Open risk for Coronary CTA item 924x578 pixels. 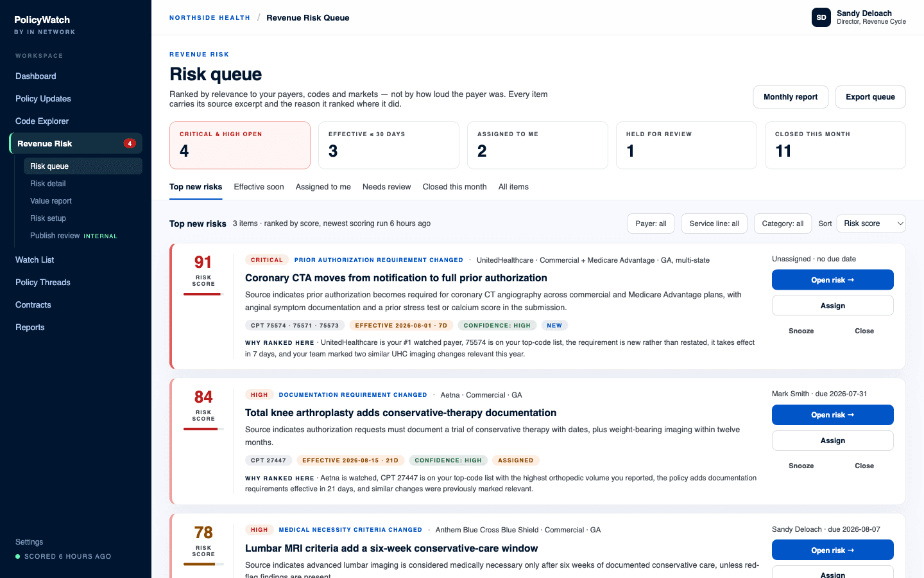tap(833, 280)
